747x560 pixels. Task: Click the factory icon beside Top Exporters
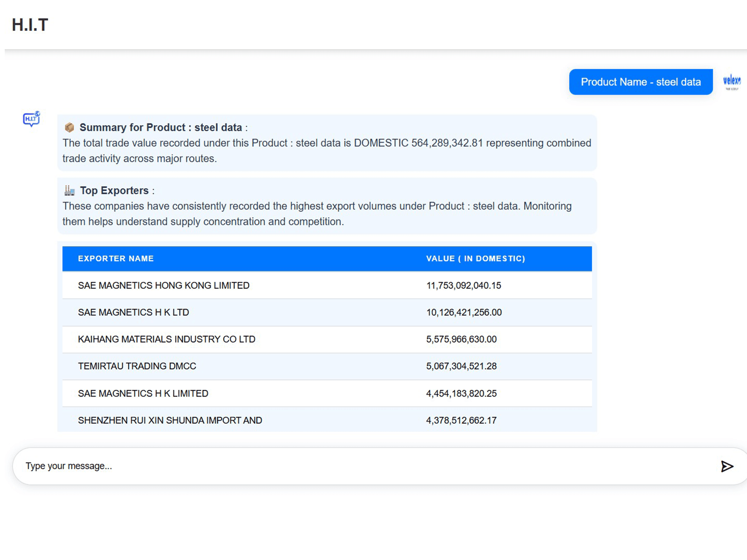(69, 190)
